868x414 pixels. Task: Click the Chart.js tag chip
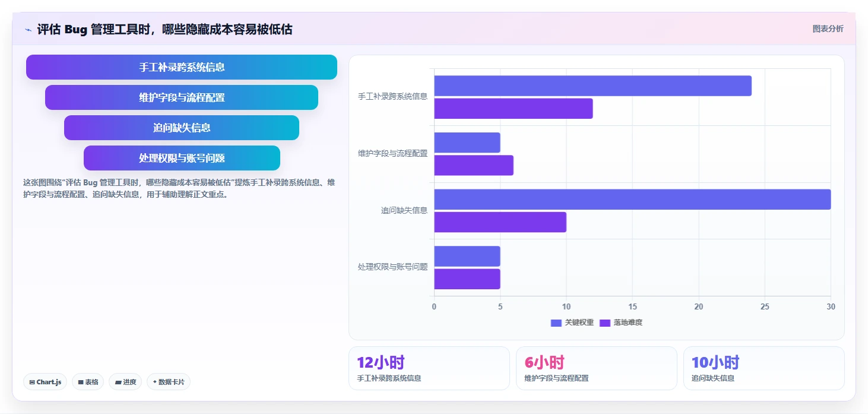(45, 382)
